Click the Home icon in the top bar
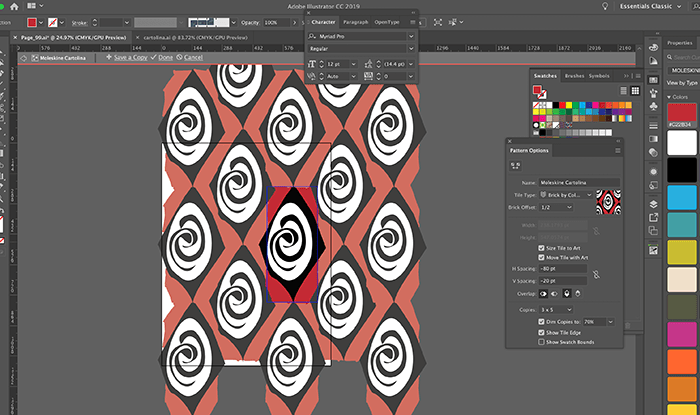The height and width of the screenshot is (415, 700). tap(14, 6)
